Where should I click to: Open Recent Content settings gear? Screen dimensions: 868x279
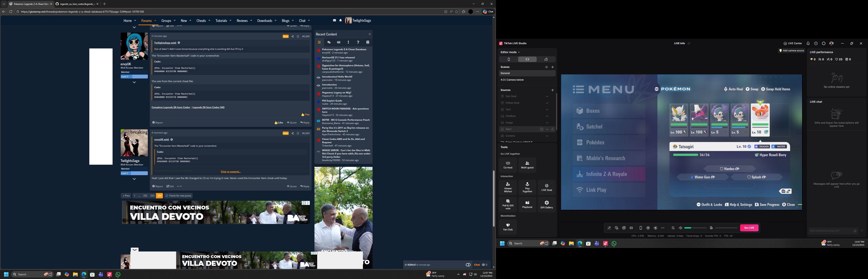370,34
